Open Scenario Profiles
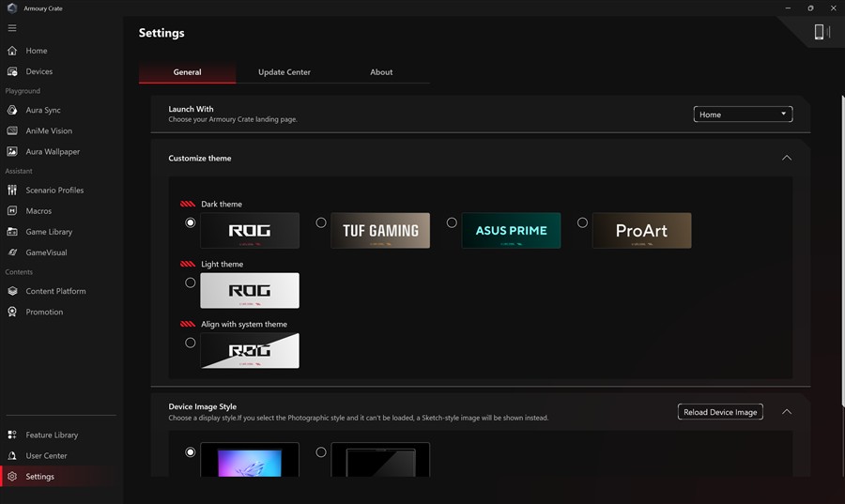 [x=54, y=190]
